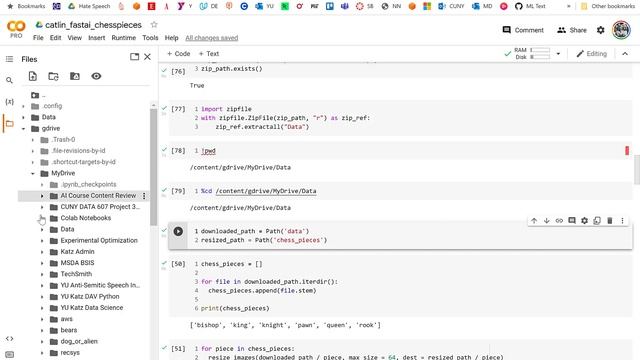The width and height of the screenshot is (640, 360).
Task: Select the Files folder sidebar icon
Action: click(x=9, y=123)
